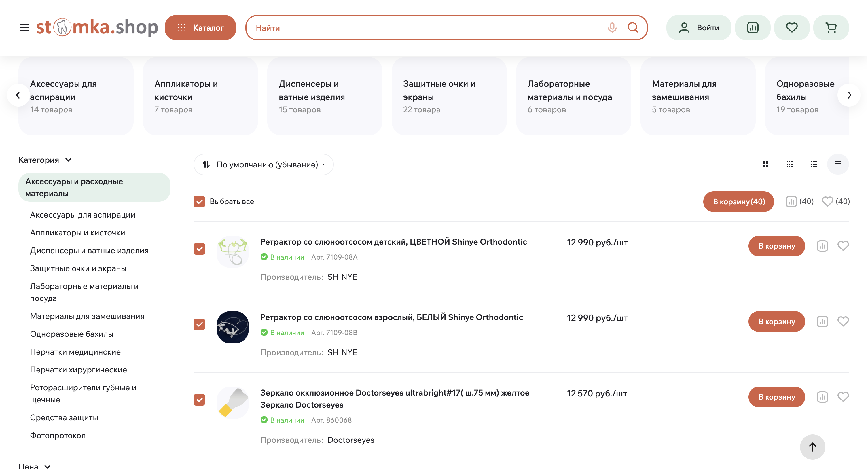868x469 pixels.
Task: Open Зеркало окклюзионное Doctorseyes product link
Action: coord(395,399)
